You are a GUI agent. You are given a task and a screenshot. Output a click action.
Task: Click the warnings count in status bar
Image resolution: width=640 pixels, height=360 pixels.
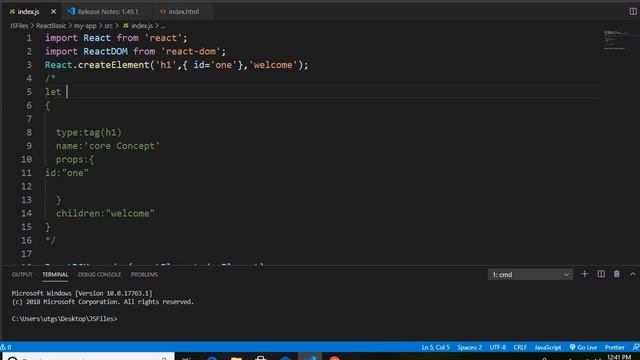point(6,347)
